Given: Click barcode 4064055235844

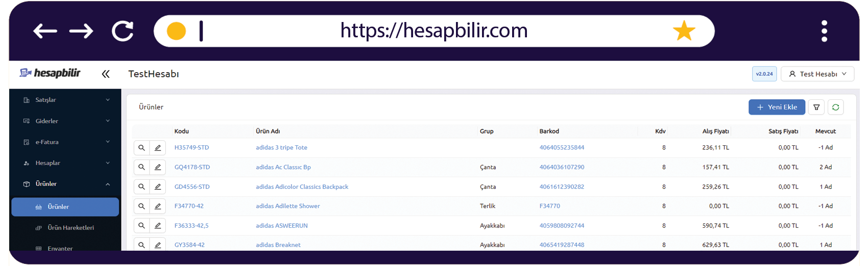Looking at the screenshot, I should point(562,148).
